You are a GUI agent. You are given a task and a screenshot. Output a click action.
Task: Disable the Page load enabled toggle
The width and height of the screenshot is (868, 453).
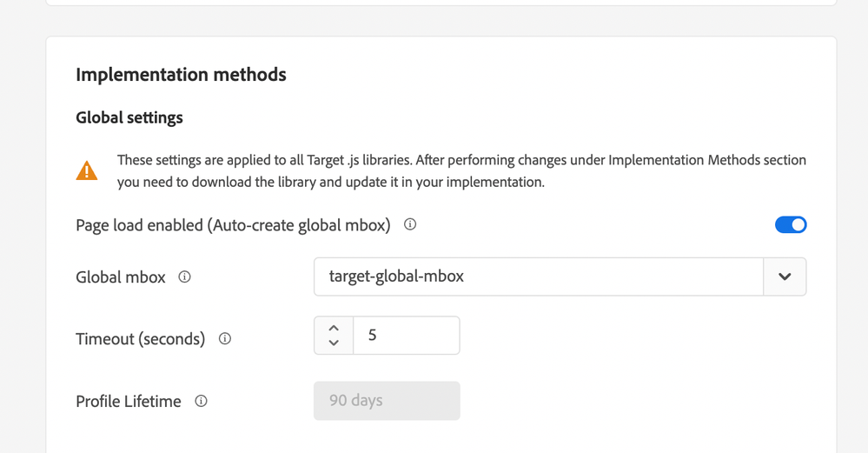click(x=790, y=224)
